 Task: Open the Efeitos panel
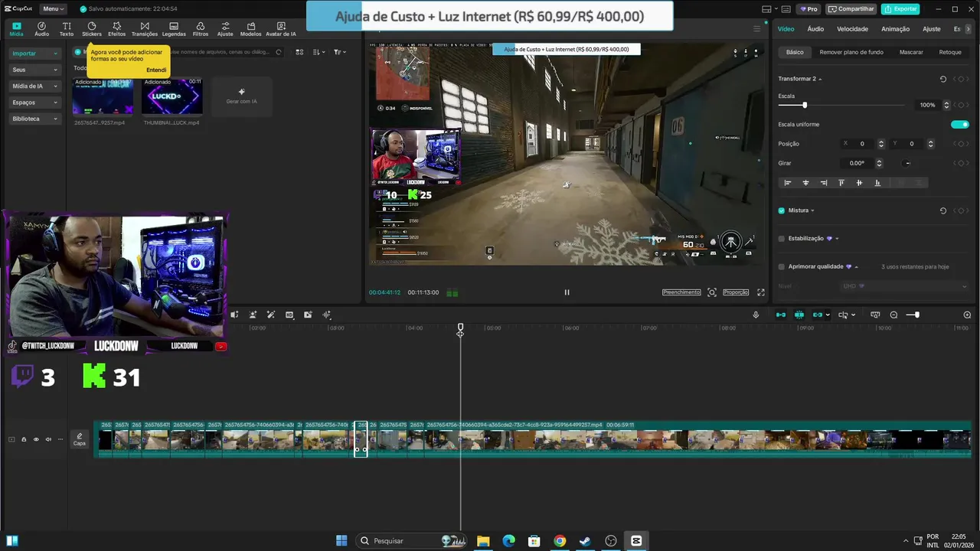pos(117,29)
